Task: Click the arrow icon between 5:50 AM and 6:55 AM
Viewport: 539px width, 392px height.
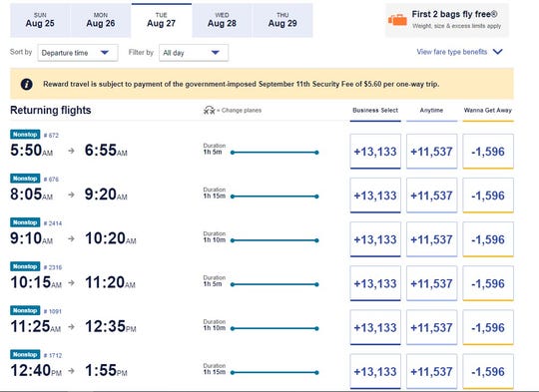Action: point(71,151)
